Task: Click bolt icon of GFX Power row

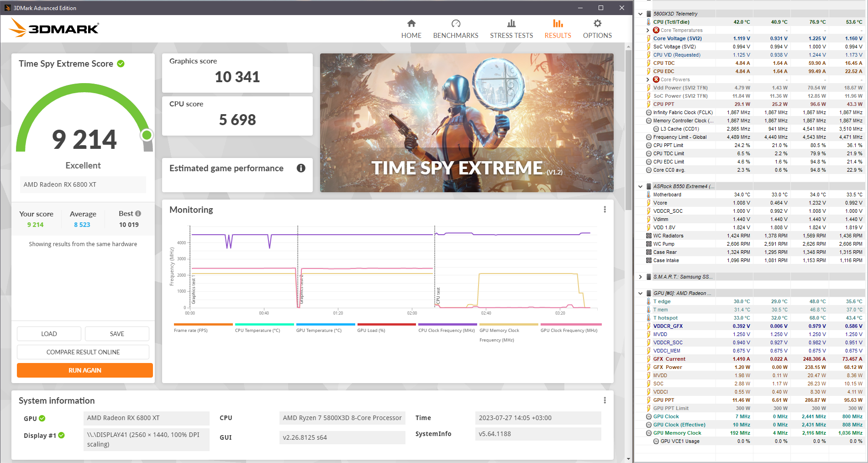Action: click(648, 367)
